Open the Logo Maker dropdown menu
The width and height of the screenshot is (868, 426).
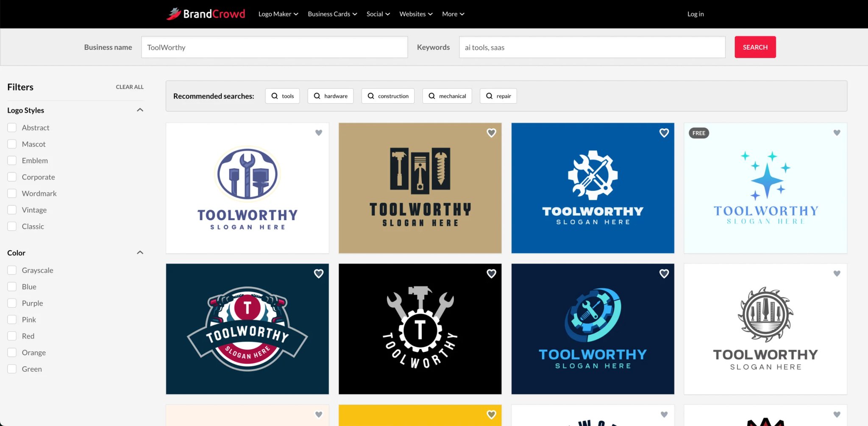[278, 14]
